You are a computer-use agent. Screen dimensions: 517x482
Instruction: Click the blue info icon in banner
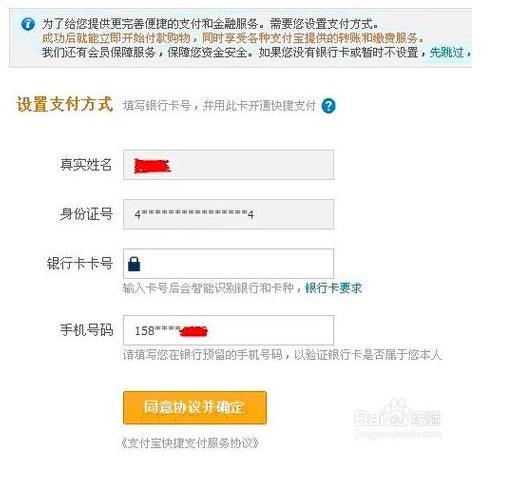pos(28,24)
